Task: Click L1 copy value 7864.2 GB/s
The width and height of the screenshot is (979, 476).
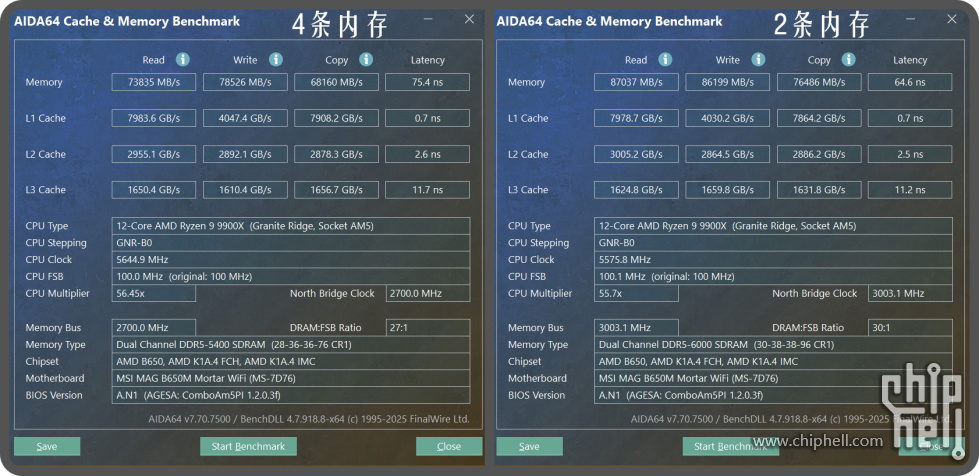Action: pyautogui.click(x=819, y=118)
